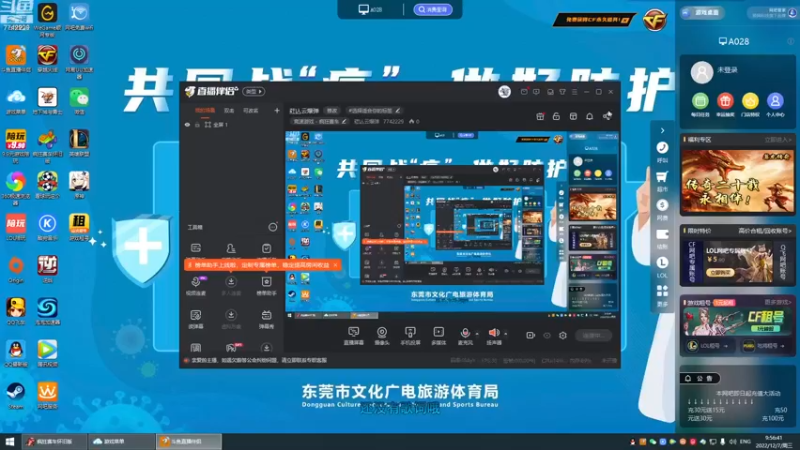Add a new scene with plus icon
The height and width of the screenshot is (450, 800).
[x=277, y=110]
